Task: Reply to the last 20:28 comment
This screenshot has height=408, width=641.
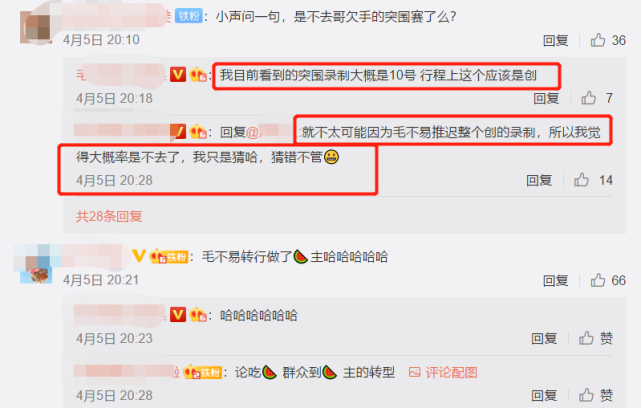Action: (x=544, y=395)
